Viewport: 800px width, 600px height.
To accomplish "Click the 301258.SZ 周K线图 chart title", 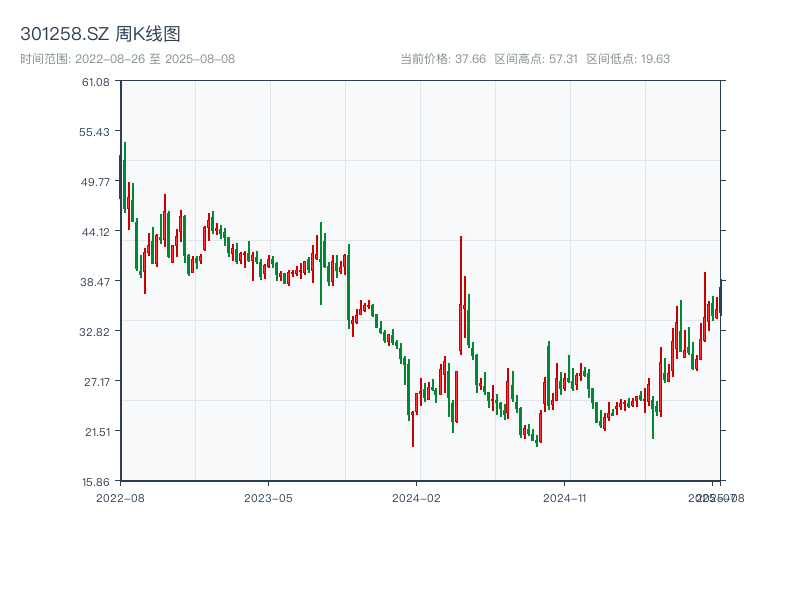I will click(x=100, y=34).
